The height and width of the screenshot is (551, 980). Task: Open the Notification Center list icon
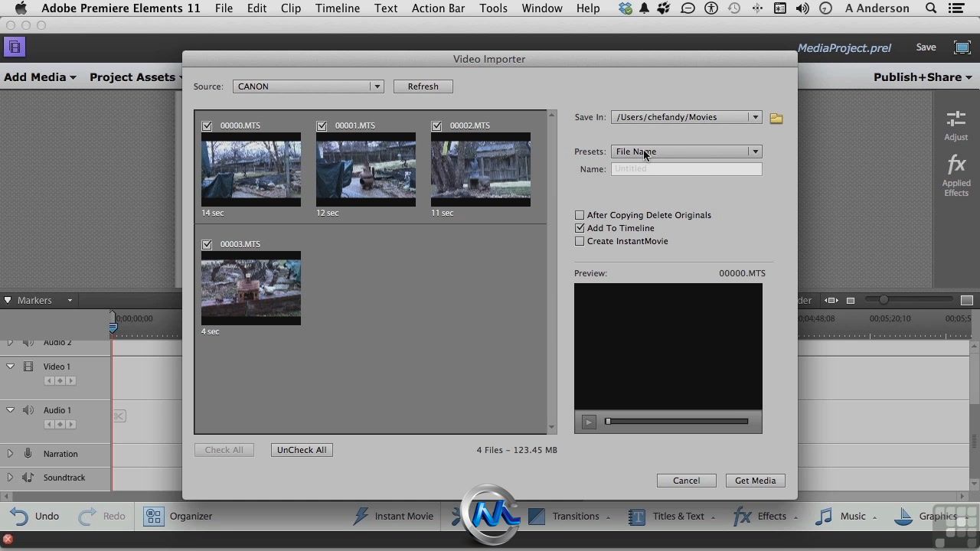pyautogui.click(x=956, y=8)
